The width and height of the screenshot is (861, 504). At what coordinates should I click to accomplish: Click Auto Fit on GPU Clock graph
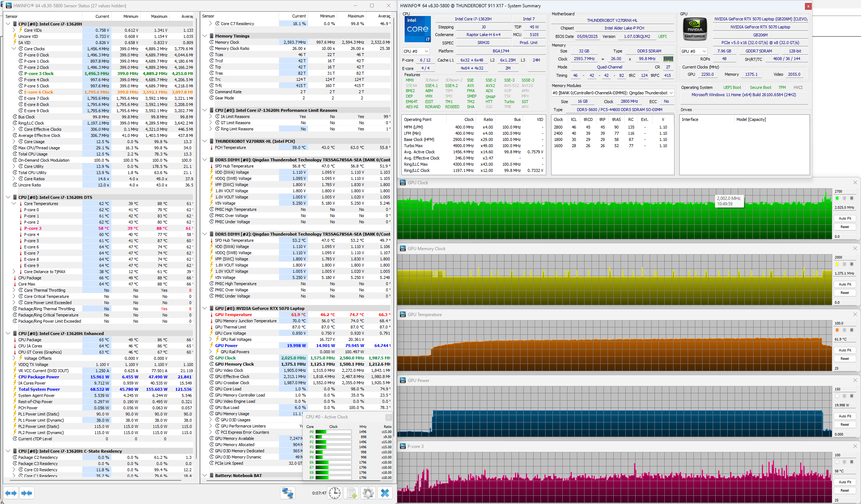[845, 218]
